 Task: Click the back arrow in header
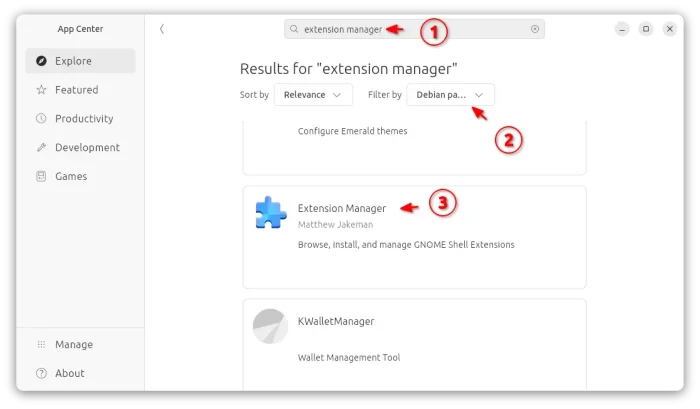tap(162, 29)
